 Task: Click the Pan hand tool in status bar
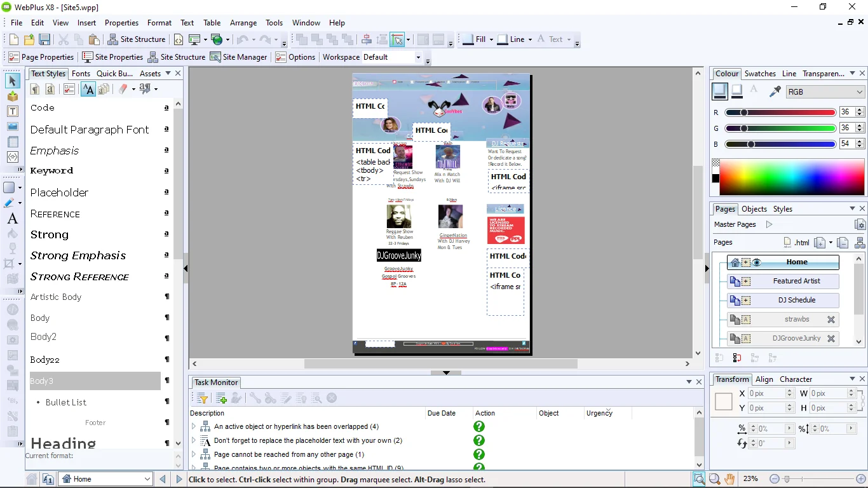pos(729,479)
